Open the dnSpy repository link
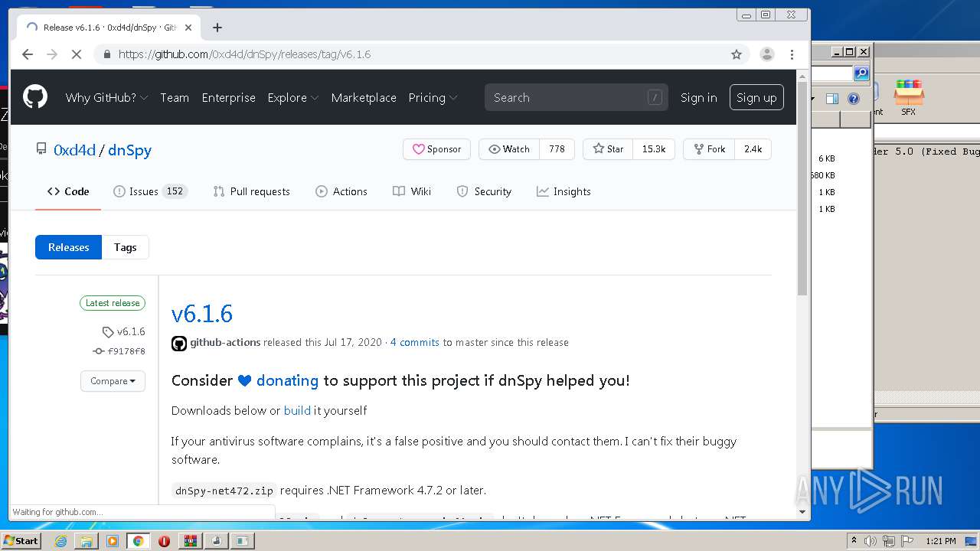Viewport: 980px width, 551px height. [129, 150]
